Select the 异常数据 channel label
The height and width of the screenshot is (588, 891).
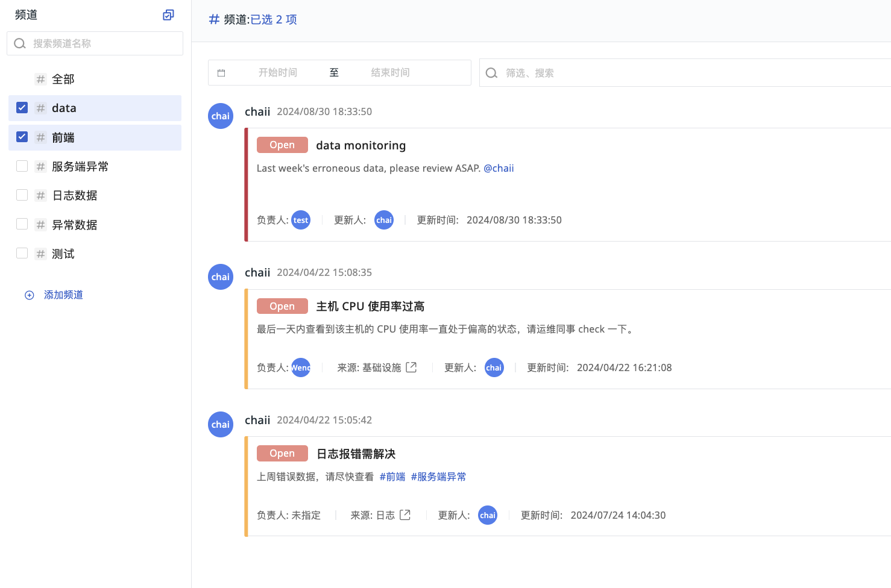pyautogui.click(x=75, y=225)
